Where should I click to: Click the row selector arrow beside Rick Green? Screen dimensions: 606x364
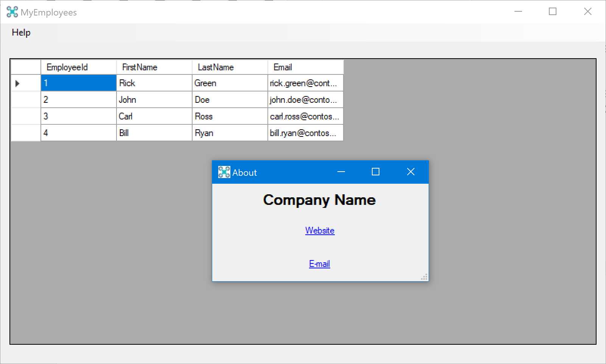17,83
